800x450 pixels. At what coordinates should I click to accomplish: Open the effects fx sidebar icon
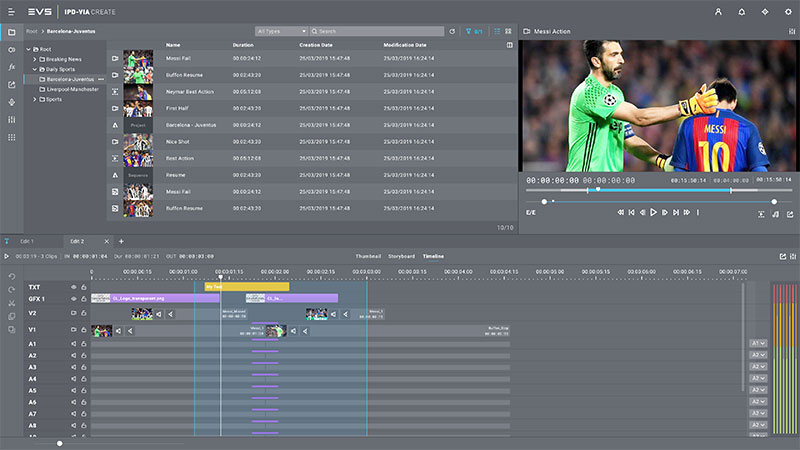12,67
